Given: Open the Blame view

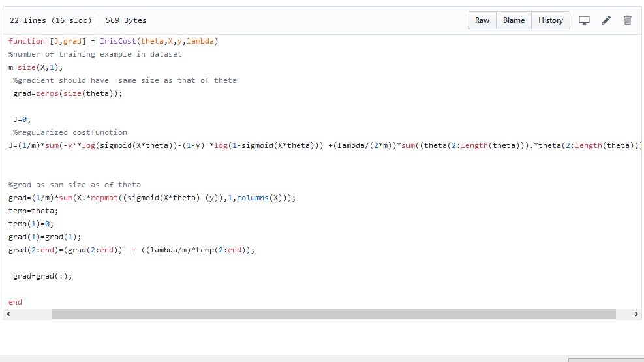Looking at the screenshot, I should 514,20.
